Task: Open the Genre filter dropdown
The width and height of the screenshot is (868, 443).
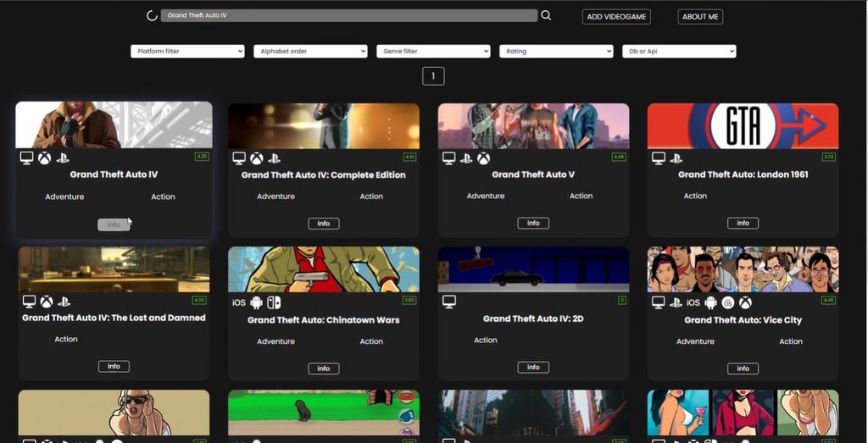Action: coord(433,51)
